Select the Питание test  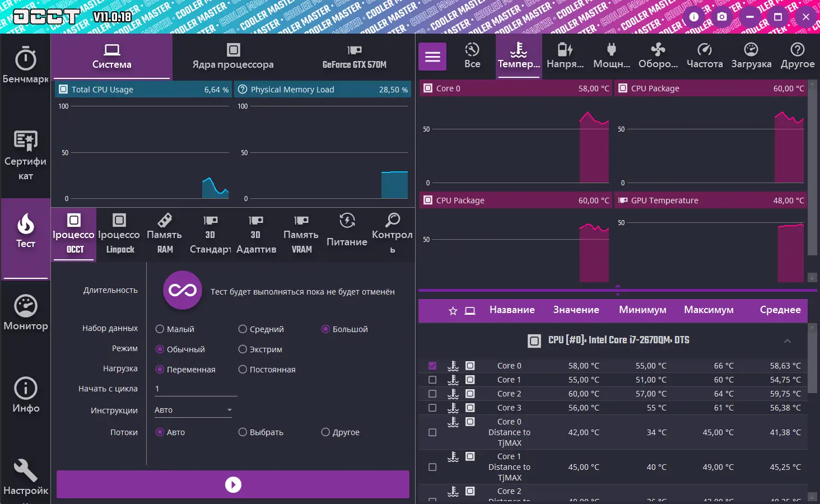347,234
